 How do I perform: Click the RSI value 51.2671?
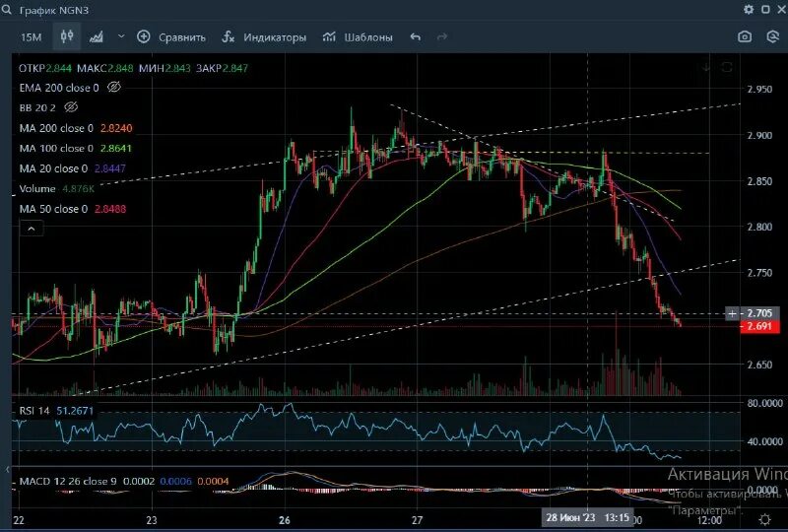pos(75,411)
